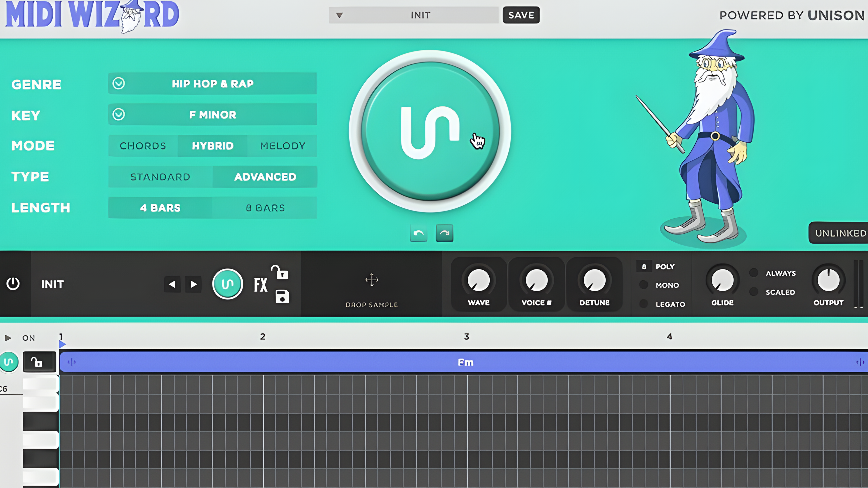This screenshot has width=868, height=488.
Task: Set length to 4 Bars
Action: tap(160, 208)
